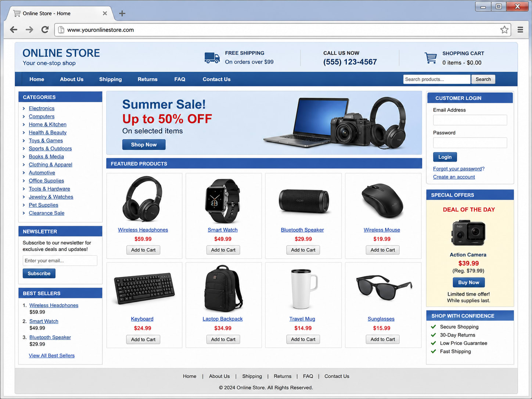Open Create an account link

pos(454,177)
